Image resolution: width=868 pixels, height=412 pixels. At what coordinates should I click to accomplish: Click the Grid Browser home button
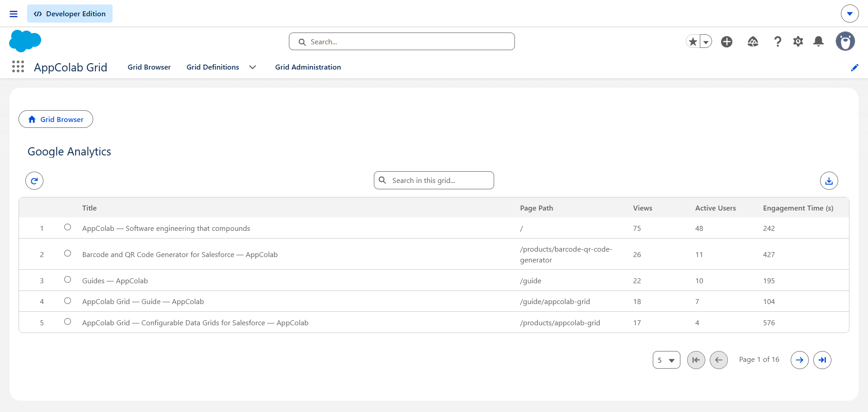[56, 119]
